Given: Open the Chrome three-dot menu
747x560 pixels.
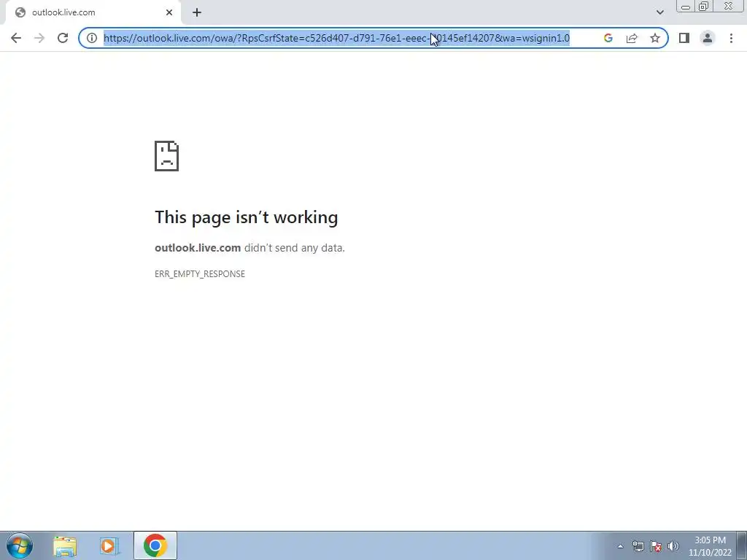Looking at the screenshot, I should coord(731,38).
